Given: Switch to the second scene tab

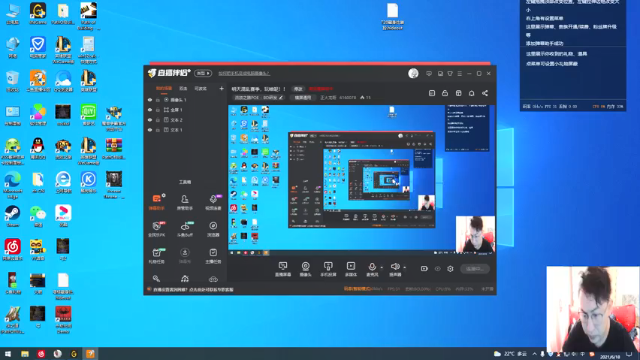Looking at the screenshot, I should [183, 89].
